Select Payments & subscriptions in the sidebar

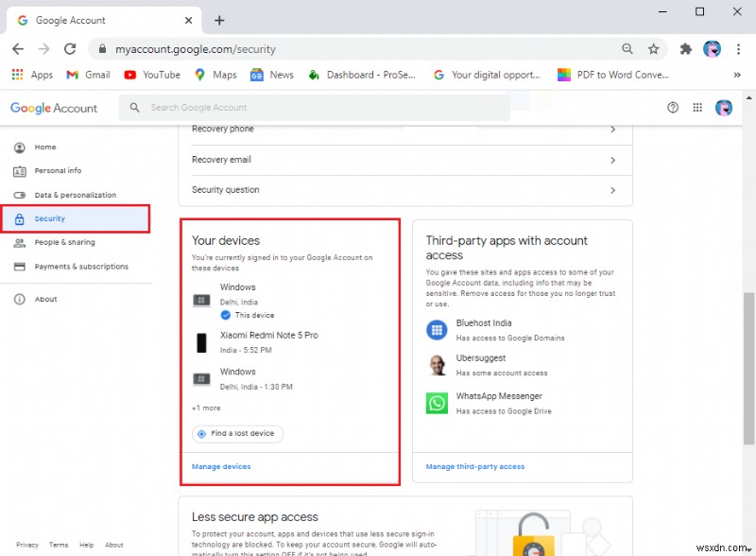point(81,266)
